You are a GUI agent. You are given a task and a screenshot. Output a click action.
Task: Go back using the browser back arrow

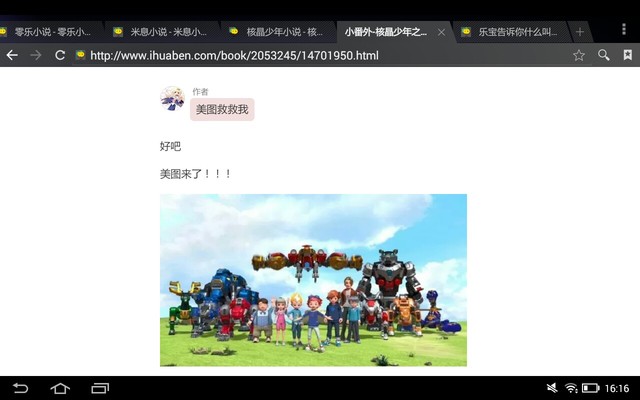pos(12,55)
